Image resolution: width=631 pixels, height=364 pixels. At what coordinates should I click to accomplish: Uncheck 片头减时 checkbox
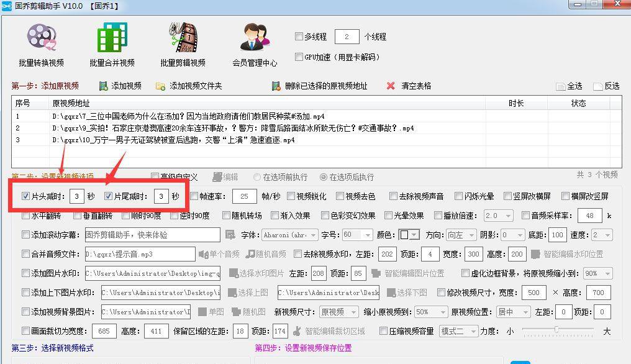click(25, 196)
